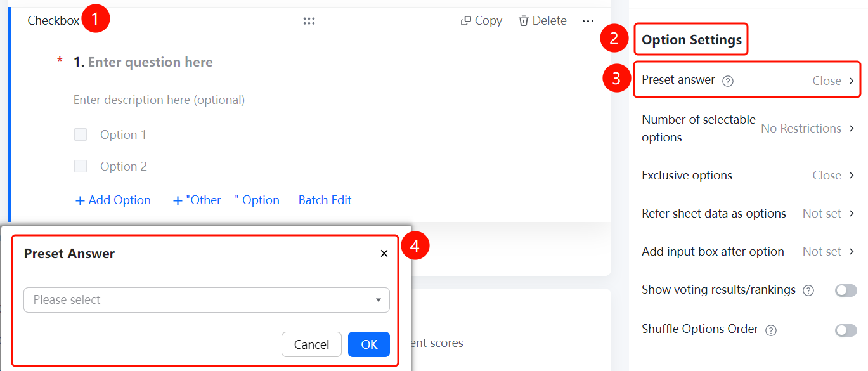868x371 pixels.
Task: Click the Option Settings heading
Action: click(x=692, y=40)
